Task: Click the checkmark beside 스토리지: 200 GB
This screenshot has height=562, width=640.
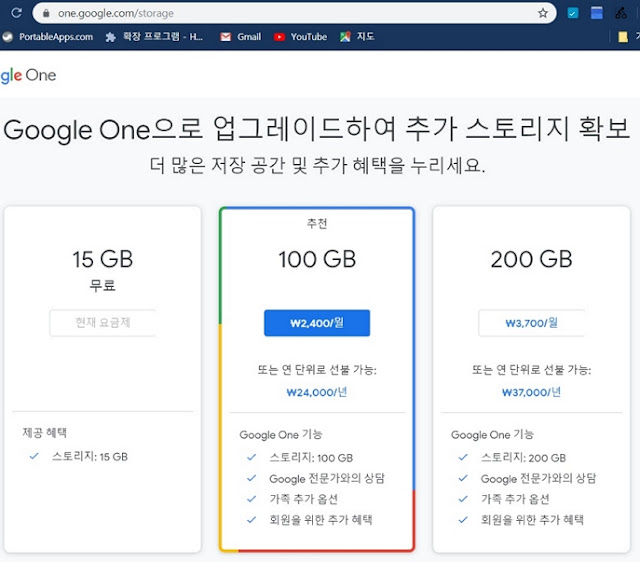Action: click(463, 458)
